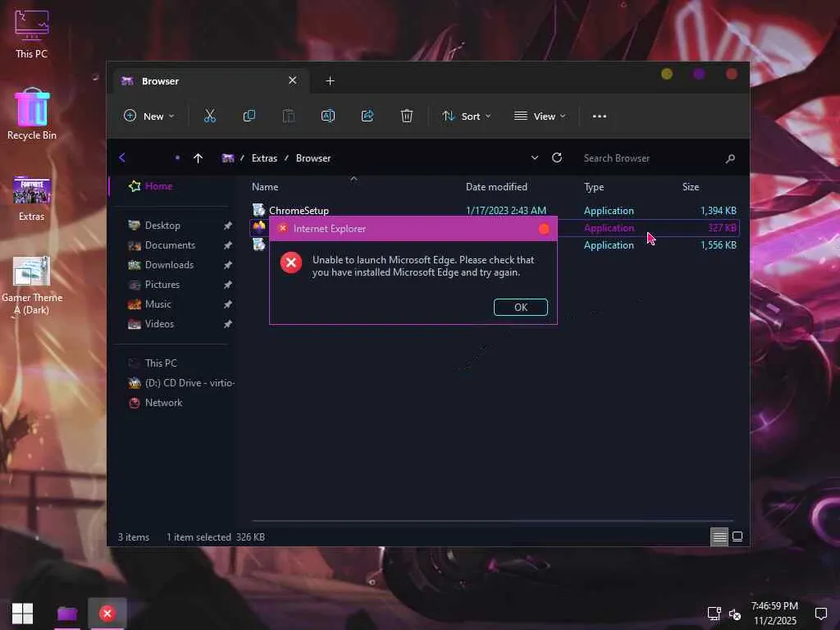
Task: Select Home in navigation pane
Action: click(x=151, y=186)
